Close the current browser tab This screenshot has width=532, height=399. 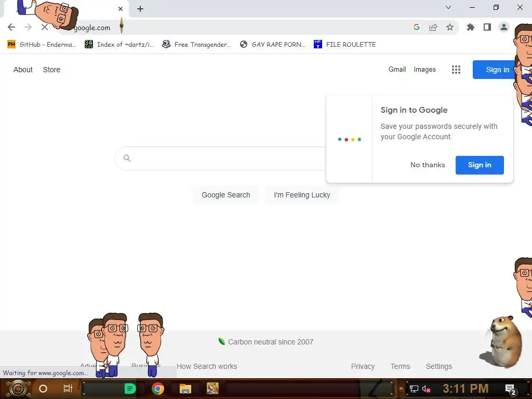(121, 9)
